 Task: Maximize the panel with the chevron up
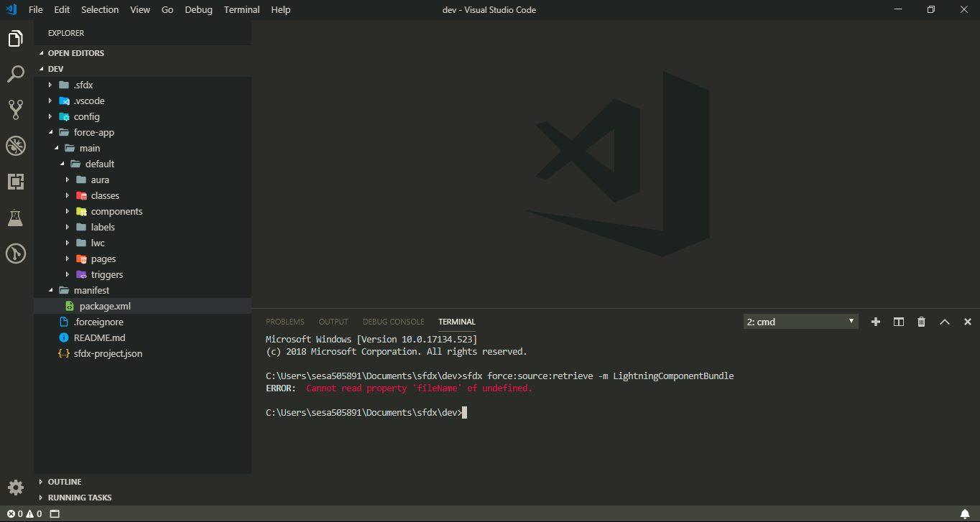coord(944,322)
